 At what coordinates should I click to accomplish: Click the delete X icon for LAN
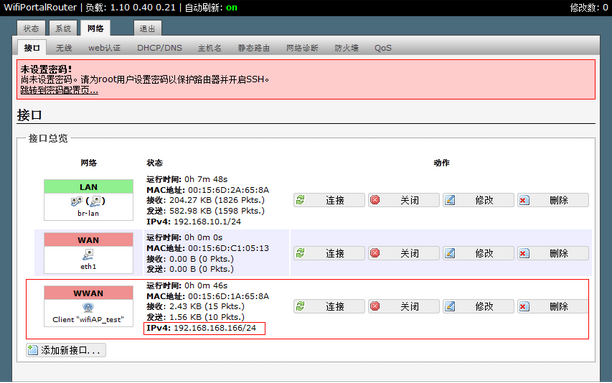[524, 200]
